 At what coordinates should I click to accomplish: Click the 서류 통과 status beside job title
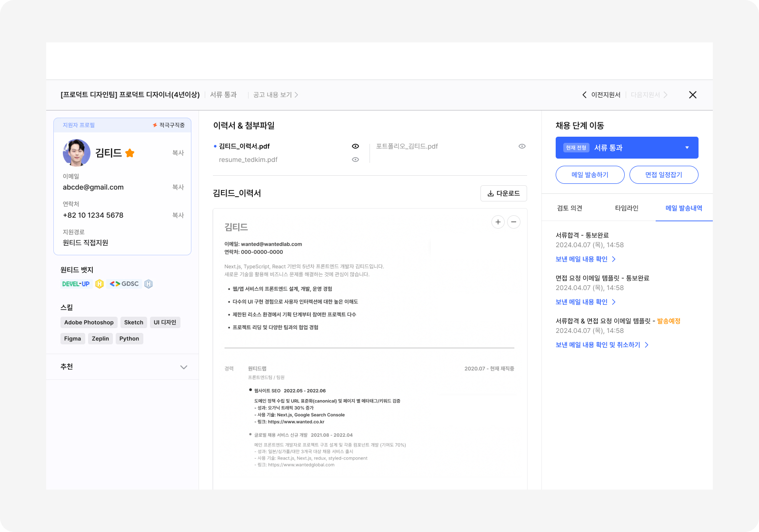pyautogui.click(x=223, y=95)
